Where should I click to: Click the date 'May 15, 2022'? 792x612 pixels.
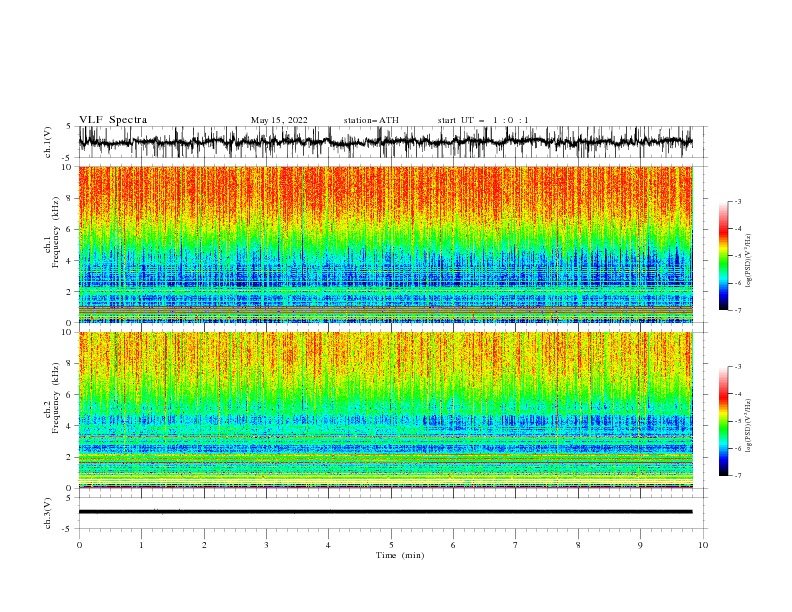pyautogui.click(x=279, y=120)
